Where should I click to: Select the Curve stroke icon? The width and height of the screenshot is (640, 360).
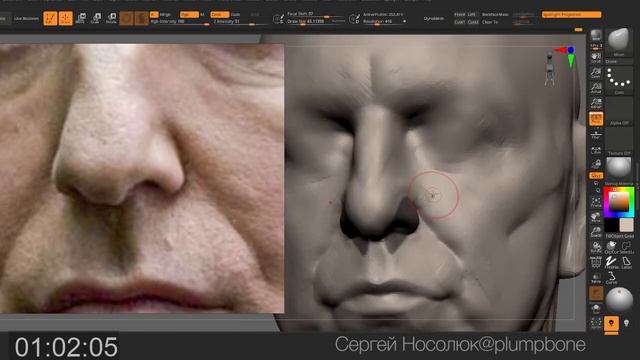(x=611, y=278)
